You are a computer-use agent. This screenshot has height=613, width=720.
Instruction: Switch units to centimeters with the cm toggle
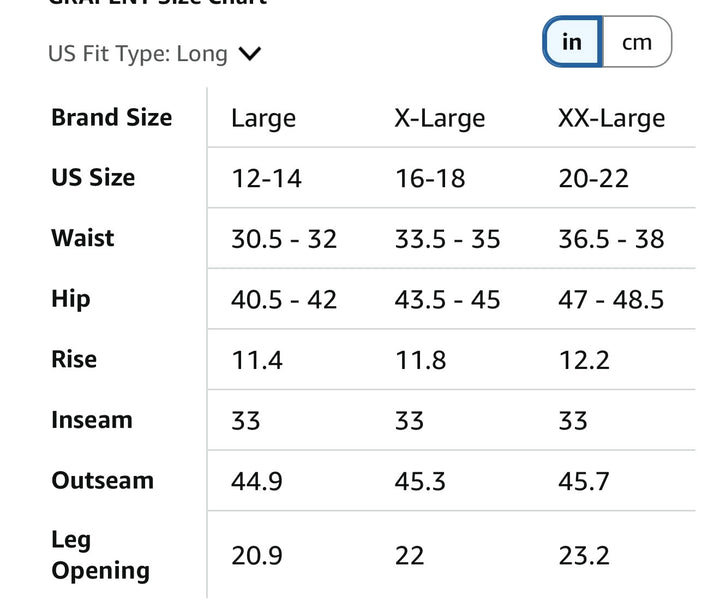(x=637, y=42)
